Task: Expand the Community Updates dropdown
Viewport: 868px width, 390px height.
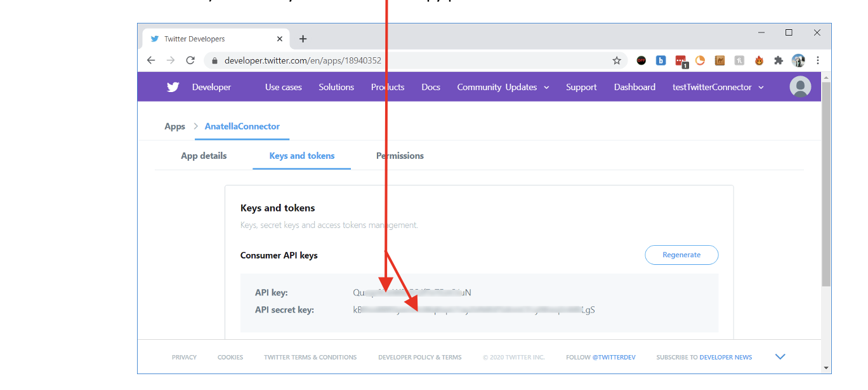Action: tap(503, 87)
